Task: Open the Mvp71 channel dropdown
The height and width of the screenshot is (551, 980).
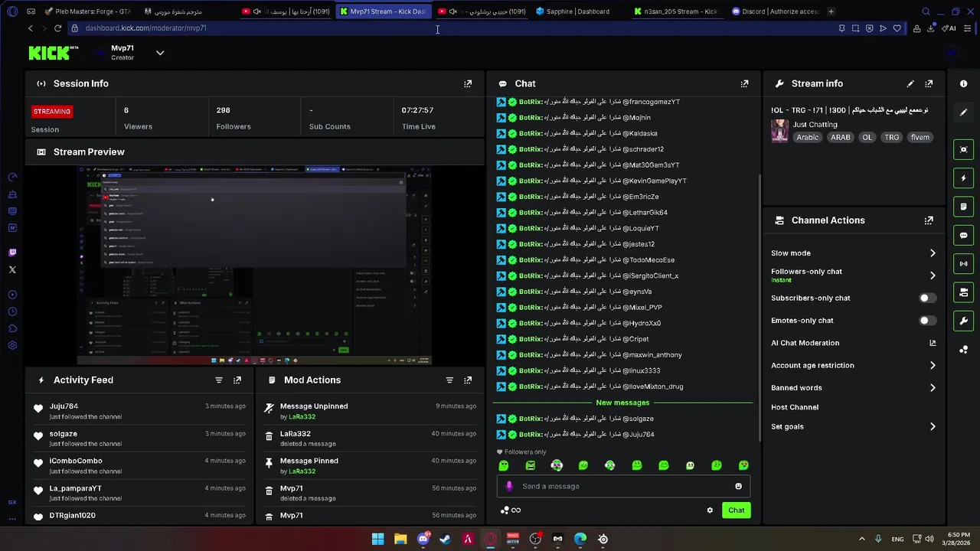Action: [x=160, y=53]
